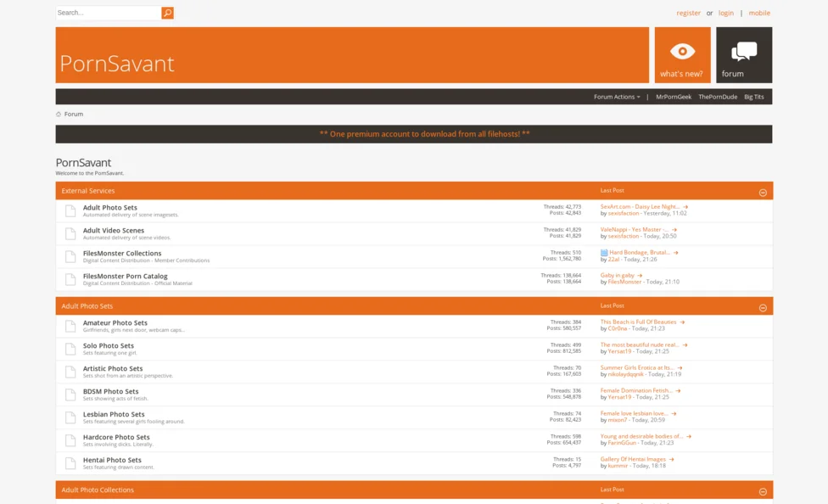Click the forum icon beside Artistic Photo Sets
The width and height of the screenshot is (828, 504).
point(70,372)
